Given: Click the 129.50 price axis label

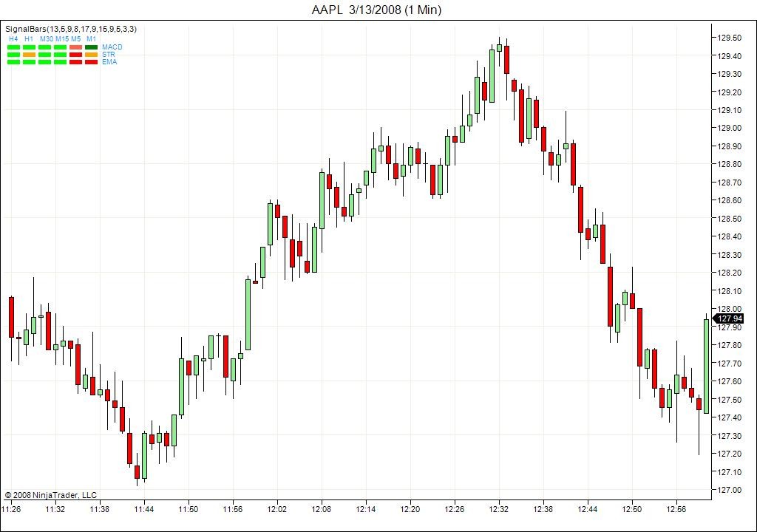Looking at the screenshot, I should (730, 38).
